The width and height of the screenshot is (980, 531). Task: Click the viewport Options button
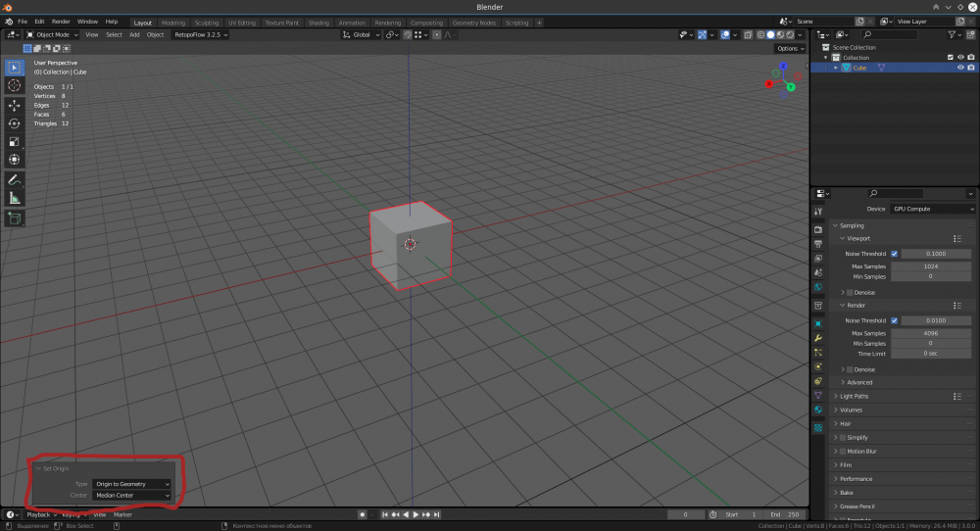789,48
